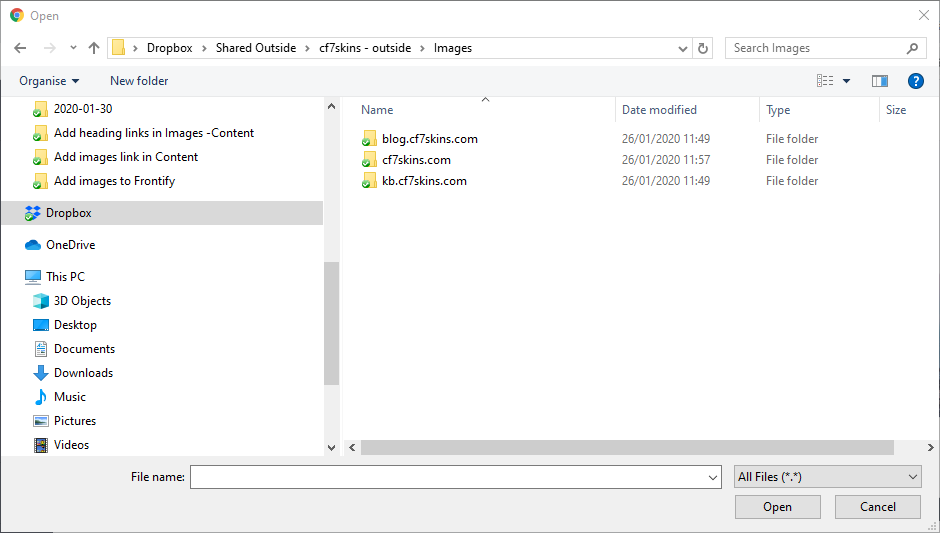Click the Refresh button in address bar
Viewport: 940px width, 533px height.
(703, 48)
